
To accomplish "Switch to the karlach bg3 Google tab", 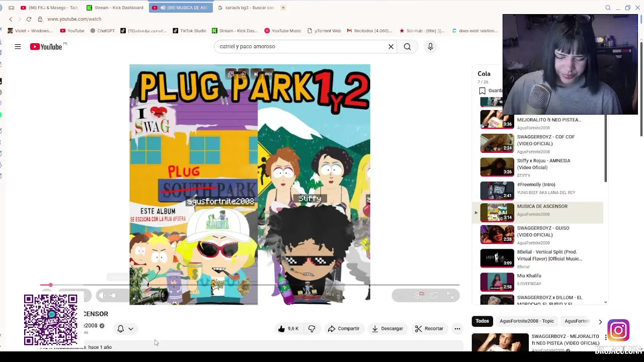I will point(246,8).
